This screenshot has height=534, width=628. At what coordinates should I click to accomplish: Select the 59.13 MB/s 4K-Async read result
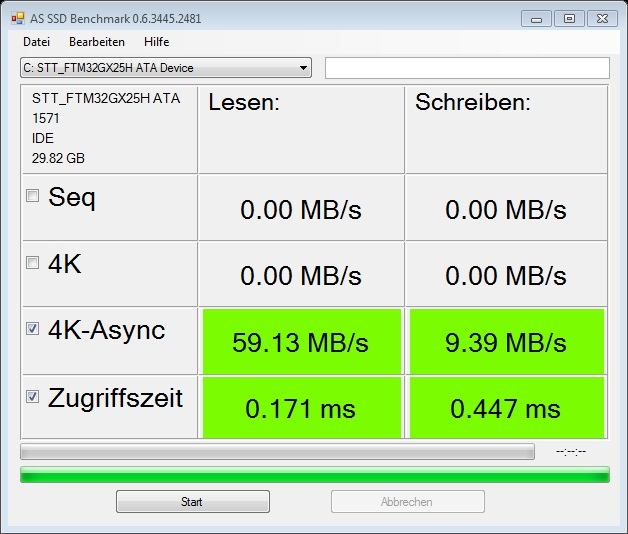[302, 341]
